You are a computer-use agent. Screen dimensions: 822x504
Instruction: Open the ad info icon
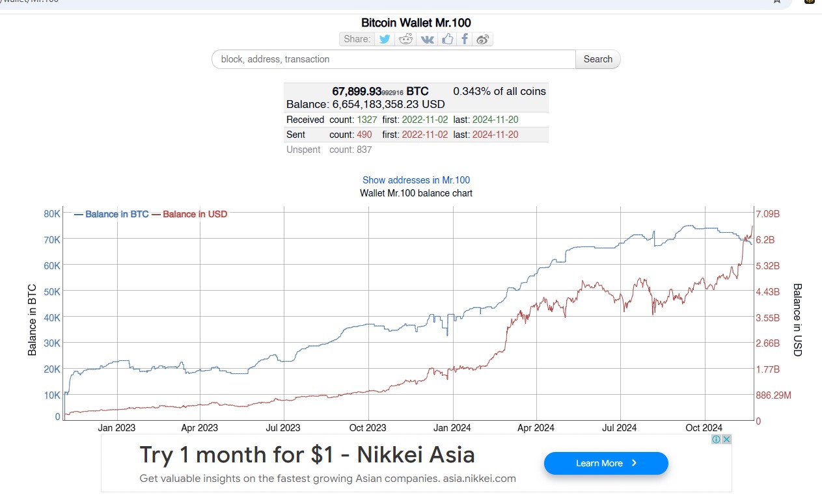point(716,440)
